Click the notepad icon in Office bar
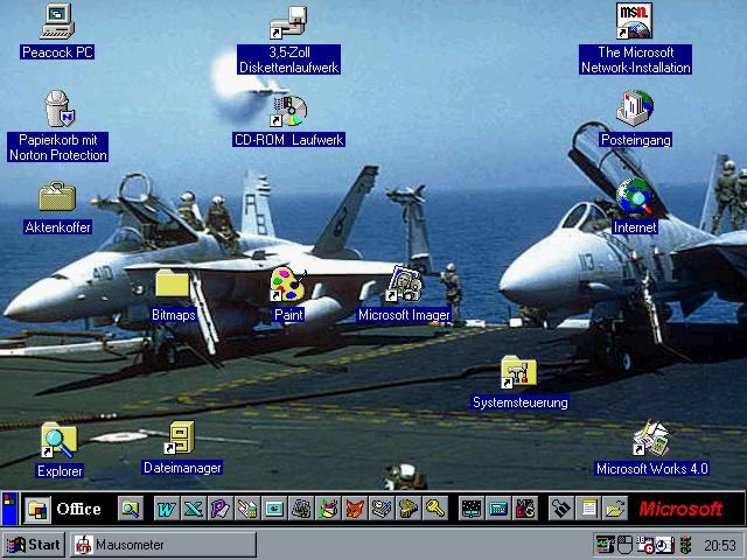Viewport: 747px width, 560px height. (x=589, y=509)
